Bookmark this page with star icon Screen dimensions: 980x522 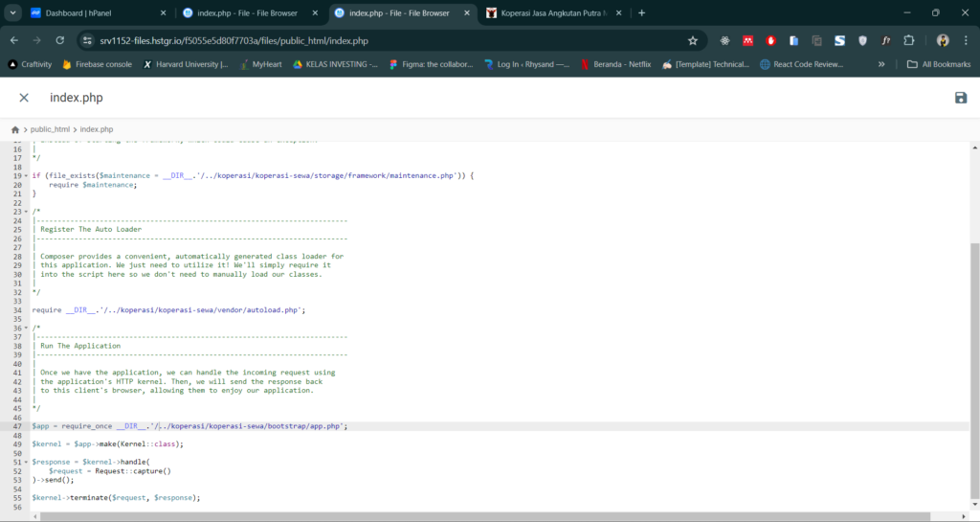(693, 40)
